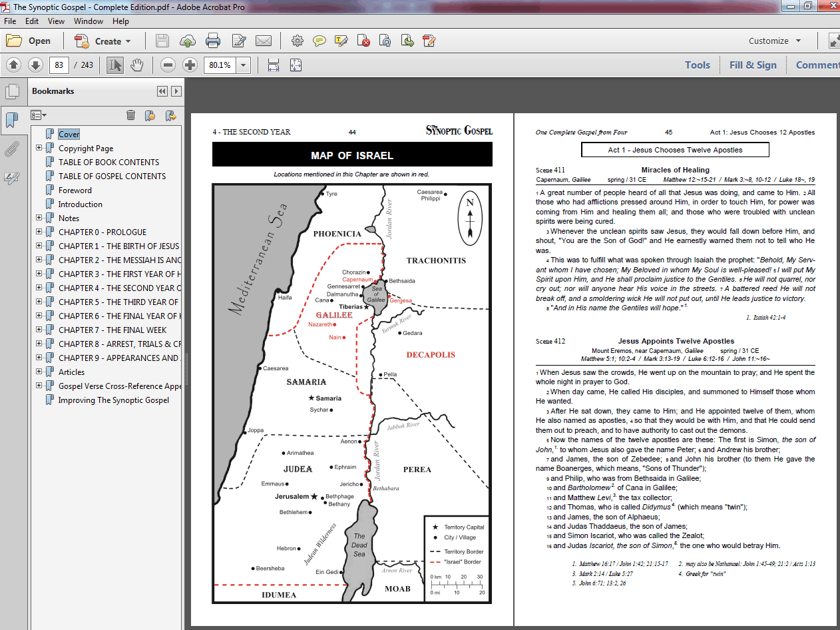
Task: Expand the Notes bookmark
Action: 39,218
